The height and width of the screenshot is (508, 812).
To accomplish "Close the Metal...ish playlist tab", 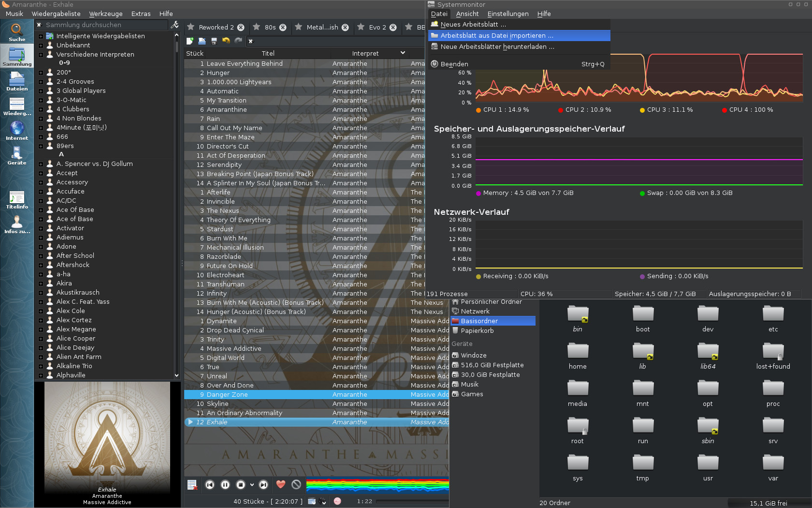I will click(x=345, y=28).
